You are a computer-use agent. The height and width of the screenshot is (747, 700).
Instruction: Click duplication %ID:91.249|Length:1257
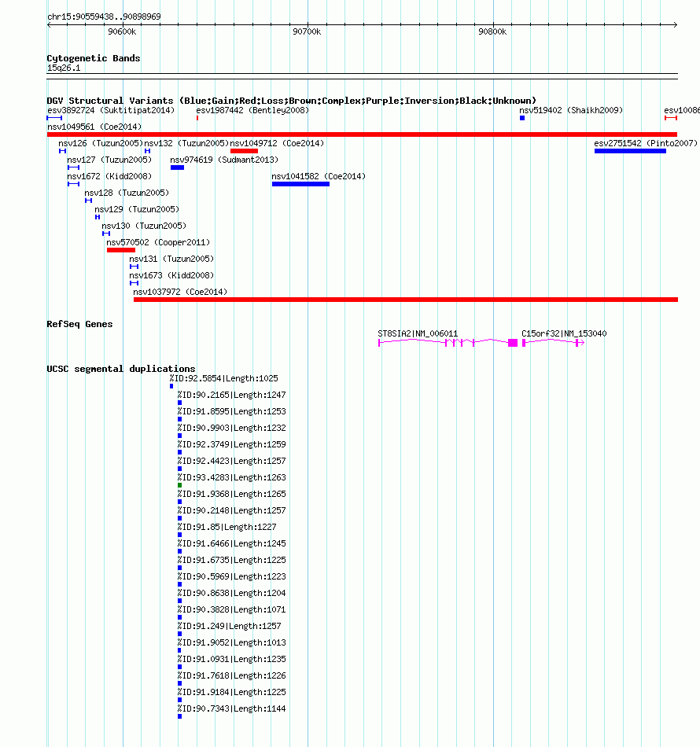point(229,626)
